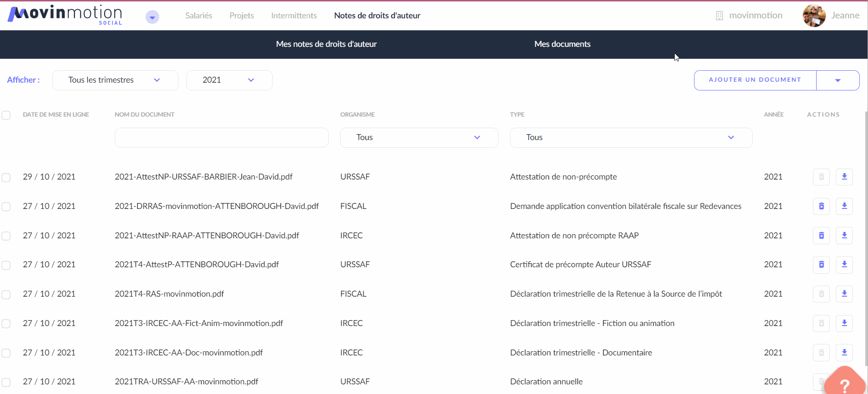Check the 2021T4-RAS-movinmotion.pdf row
Screen dimensions: 868x394
tap(6, 294)
